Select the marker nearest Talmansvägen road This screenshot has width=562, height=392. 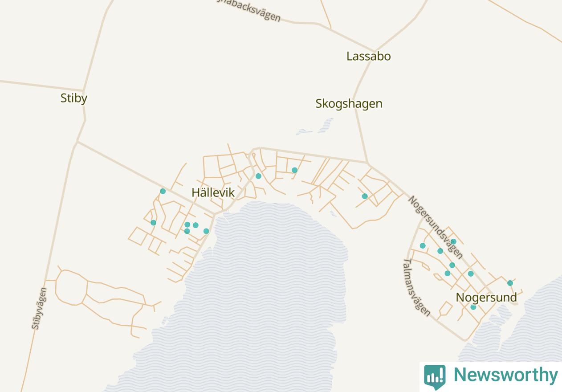(423, 246)
